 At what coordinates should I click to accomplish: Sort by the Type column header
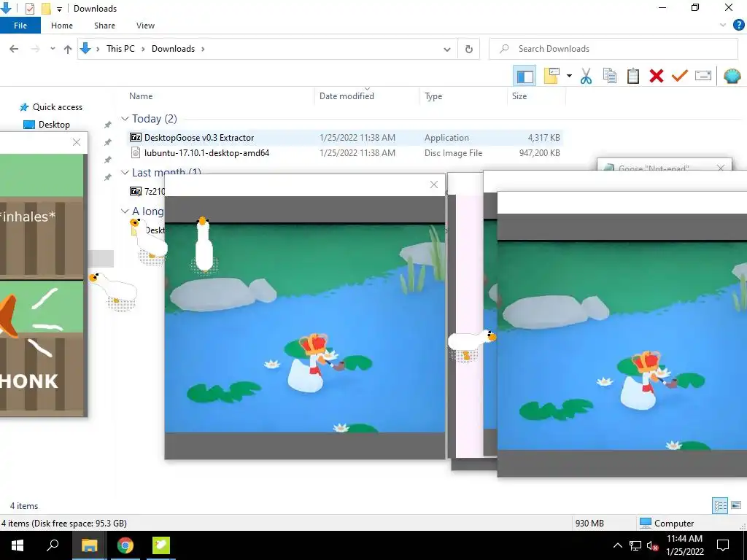[433, 96]
